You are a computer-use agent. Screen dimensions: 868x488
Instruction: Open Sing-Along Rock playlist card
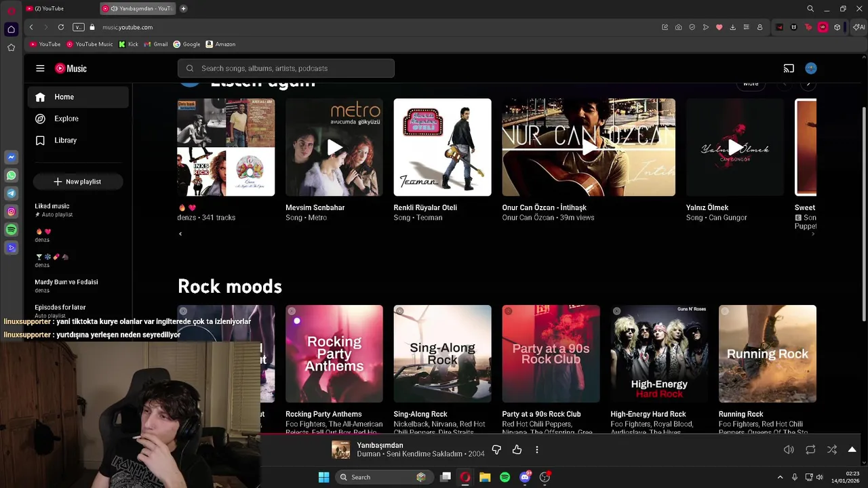[x=442, y=354]
